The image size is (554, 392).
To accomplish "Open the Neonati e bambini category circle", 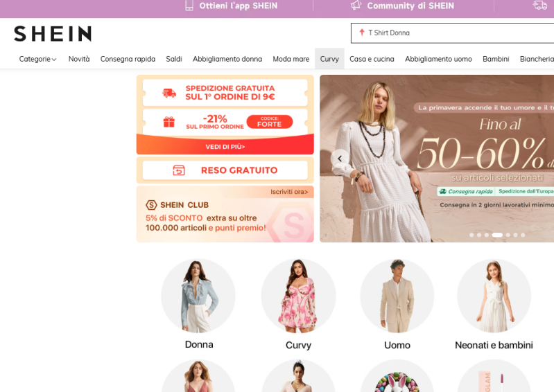I will point(494,296).
